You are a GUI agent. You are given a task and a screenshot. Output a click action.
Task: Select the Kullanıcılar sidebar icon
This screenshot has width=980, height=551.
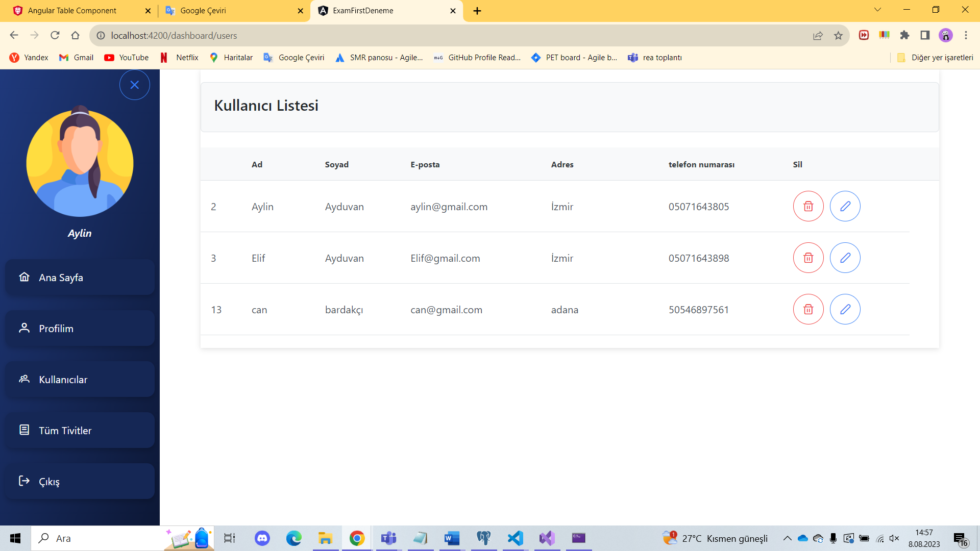[23, 379]
